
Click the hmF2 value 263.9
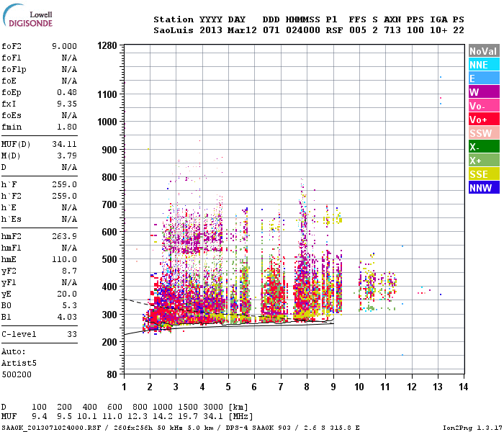[x=64, y=237]
